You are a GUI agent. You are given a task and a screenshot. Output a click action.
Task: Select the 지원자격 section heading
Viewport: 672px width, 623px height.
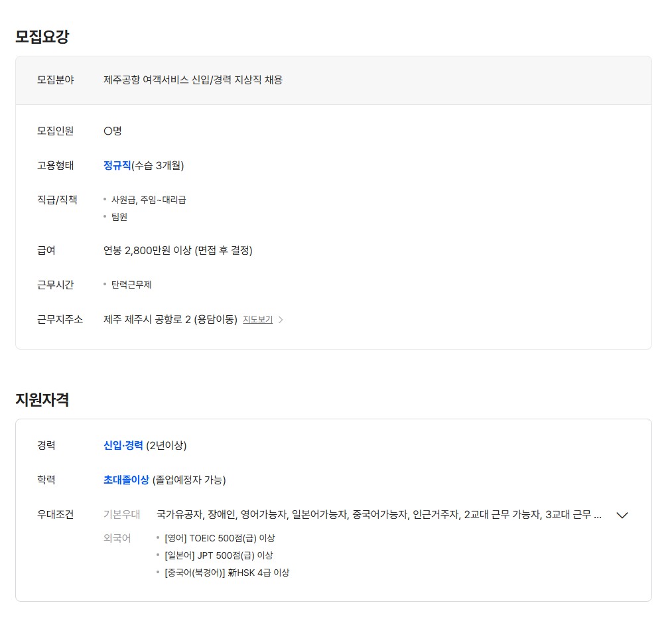42,399
